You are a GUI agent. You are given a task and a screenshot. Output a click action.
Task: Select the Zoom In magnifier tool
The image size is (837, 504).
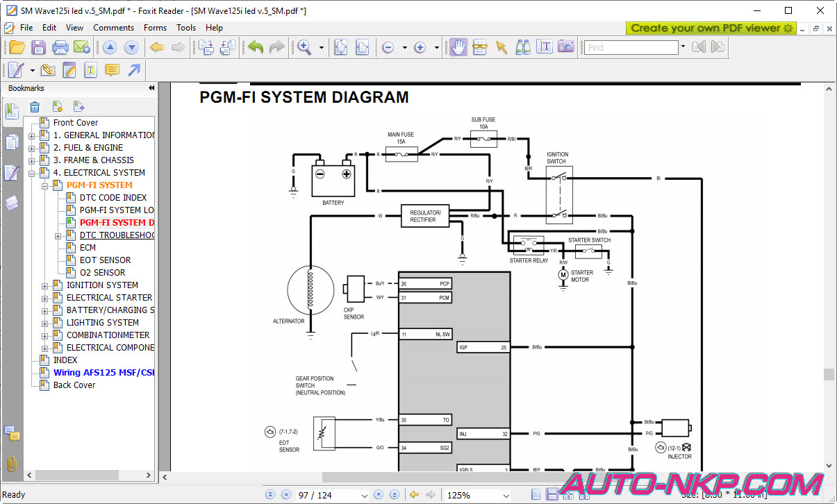304,47
